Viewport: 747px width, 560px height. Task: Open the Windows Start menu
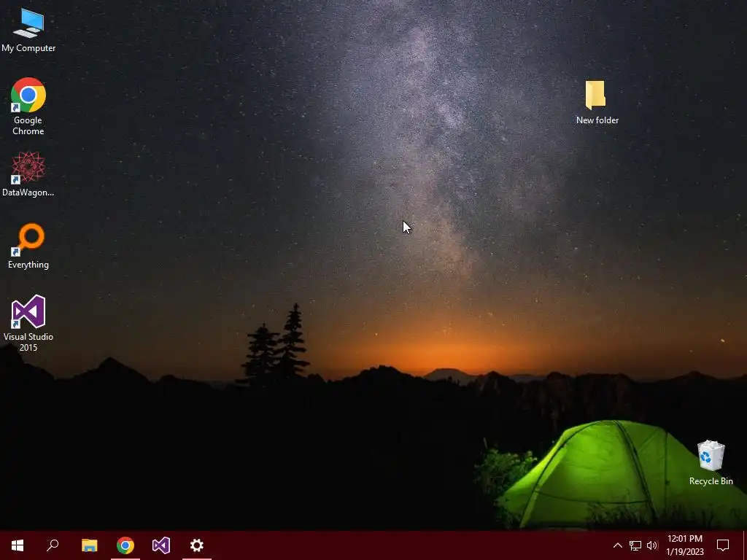pos(18,545)
